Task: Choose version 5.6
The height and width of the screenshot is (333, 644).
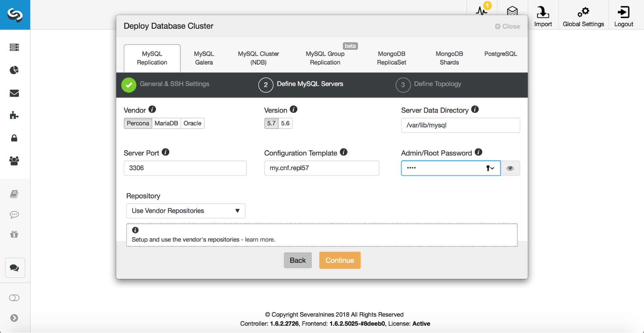Action: (x=285, y=123)
